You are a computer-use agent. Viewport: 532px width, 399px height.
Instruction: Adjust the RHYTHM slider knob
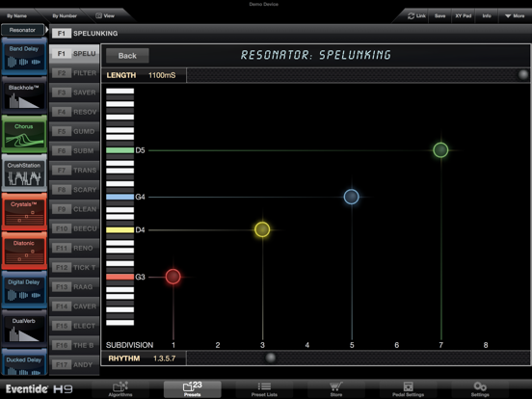pyautogui.click(x=271, y=358)
